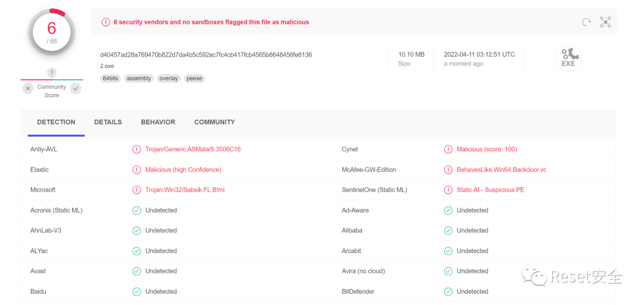Viewport: 644px width, 305px height.
Task: Click Antiy-AVL malicious alert icon
Action: 137,150
